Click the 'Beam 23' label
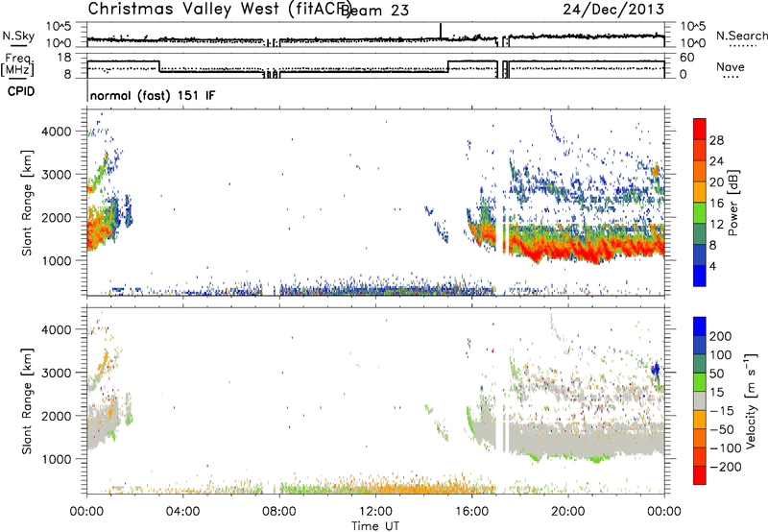 tap(374, 10)
